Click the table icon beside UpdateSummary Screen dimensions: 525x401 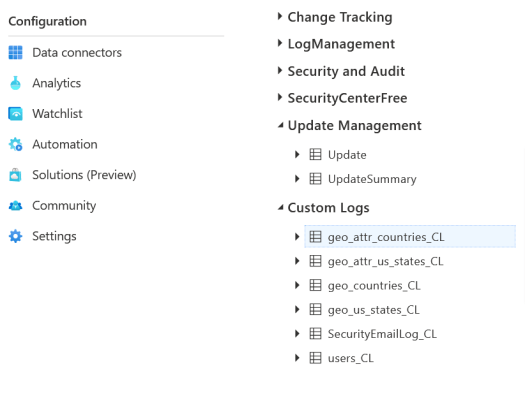pyautogui.click(x=315, y=178)
